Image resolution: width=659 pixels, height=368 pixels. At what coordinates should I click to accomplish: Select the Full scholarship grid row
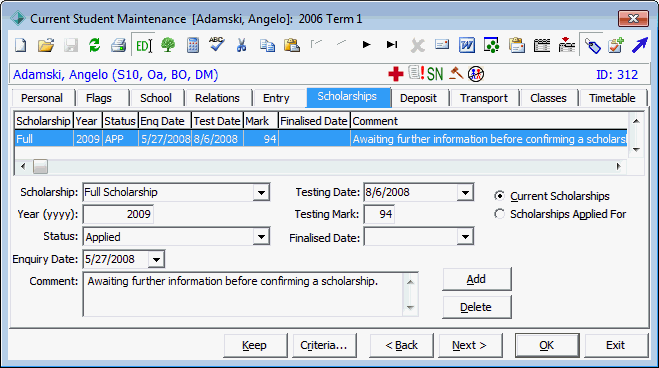321,139
